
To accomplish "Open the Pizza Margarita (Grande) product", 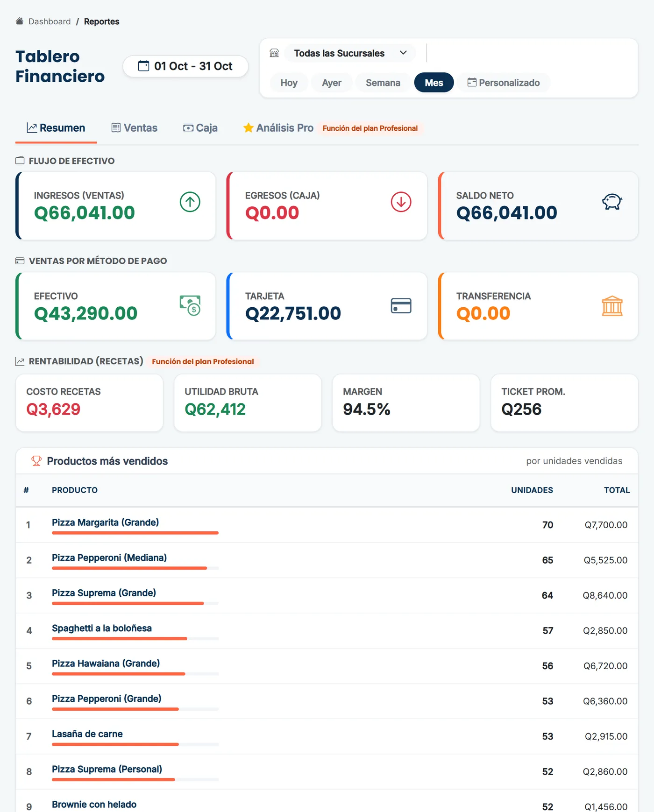I will tap(106, 522).
